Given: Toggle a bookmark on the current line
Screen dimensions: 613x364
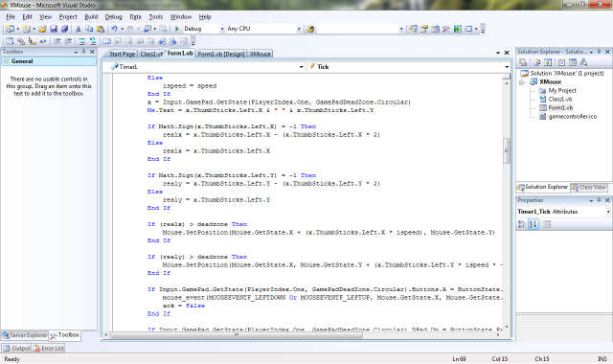Looking at the screenshot, I should tap(106, 41).
